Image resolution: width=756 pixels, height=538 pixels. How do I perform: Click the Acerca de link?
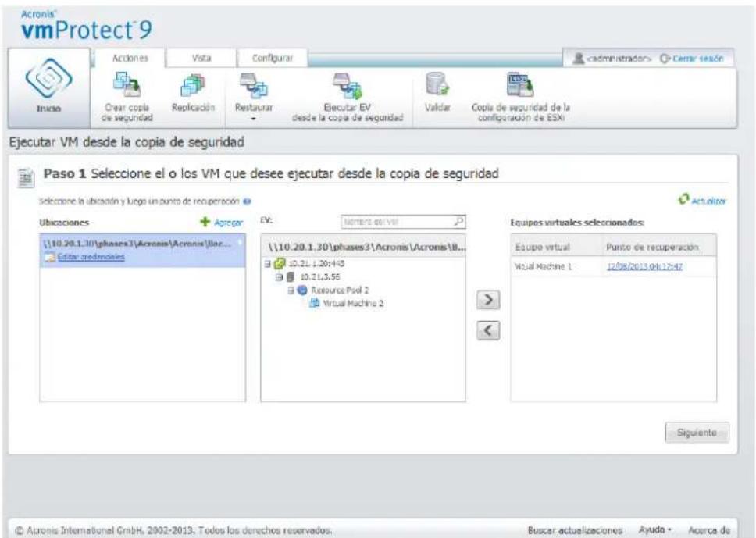(x=709, y=530)
